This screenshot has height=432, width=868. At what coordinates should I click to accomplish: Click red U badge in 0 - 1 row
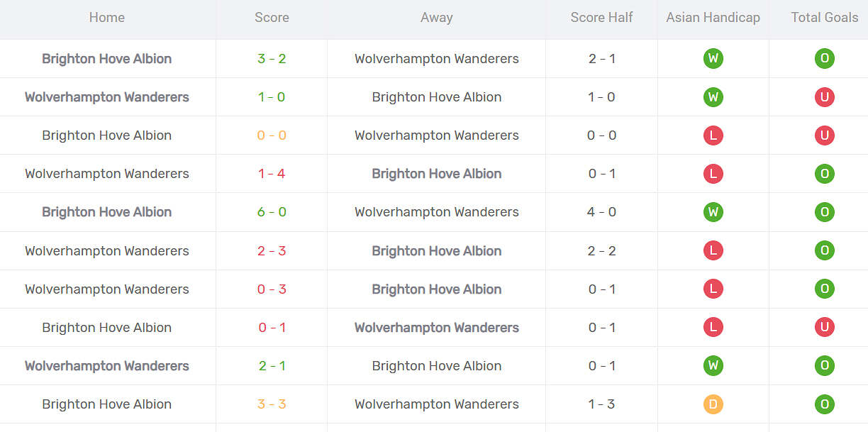824,328
